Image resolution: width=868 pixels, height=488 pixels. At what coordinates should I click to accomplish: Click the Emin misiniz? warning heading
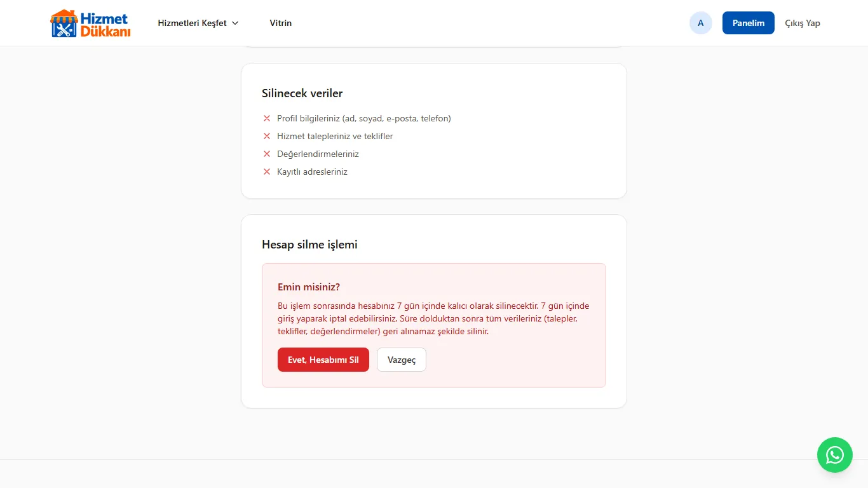coord(309,287)
